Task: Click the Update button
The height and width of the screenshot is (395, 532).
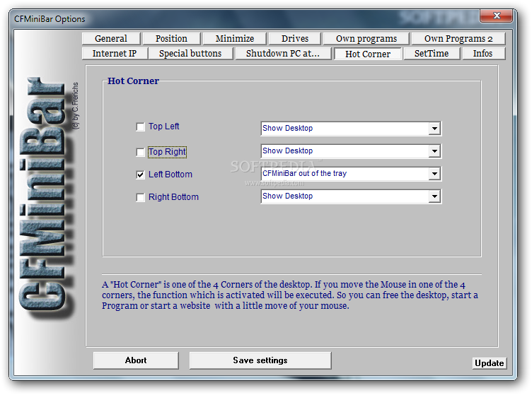Action: click(490, 363)
